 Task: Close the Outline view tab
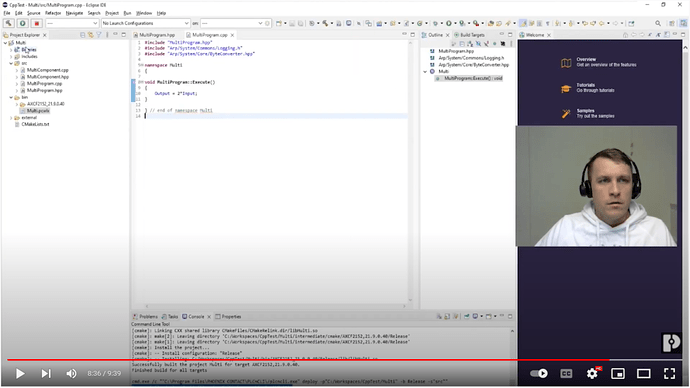pos(448,35)
